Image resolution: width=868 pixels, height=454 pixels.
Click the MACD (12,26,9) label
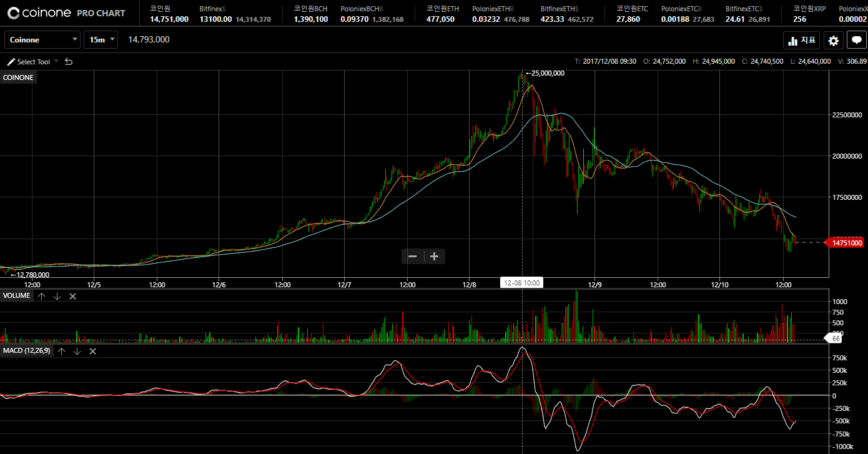point(27,351)
